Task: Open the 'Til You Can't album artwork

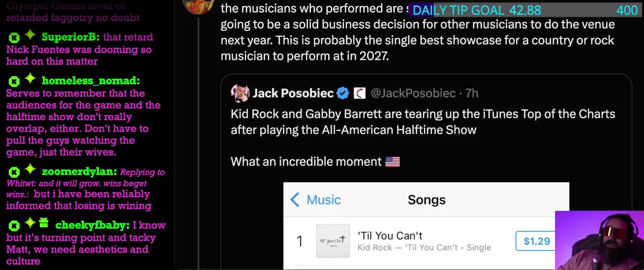Action: [x=333, y=241]
